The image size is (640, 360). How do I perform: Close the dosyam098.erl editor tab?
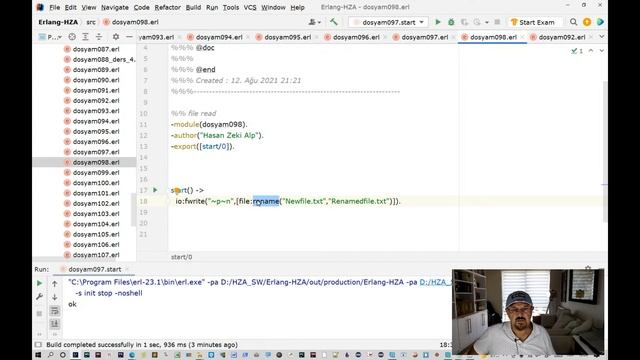[522, 37]
